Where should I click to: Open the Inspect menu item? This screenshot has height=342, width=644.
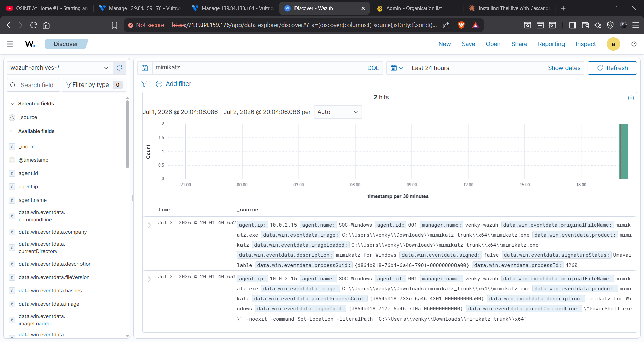point(586,44)
